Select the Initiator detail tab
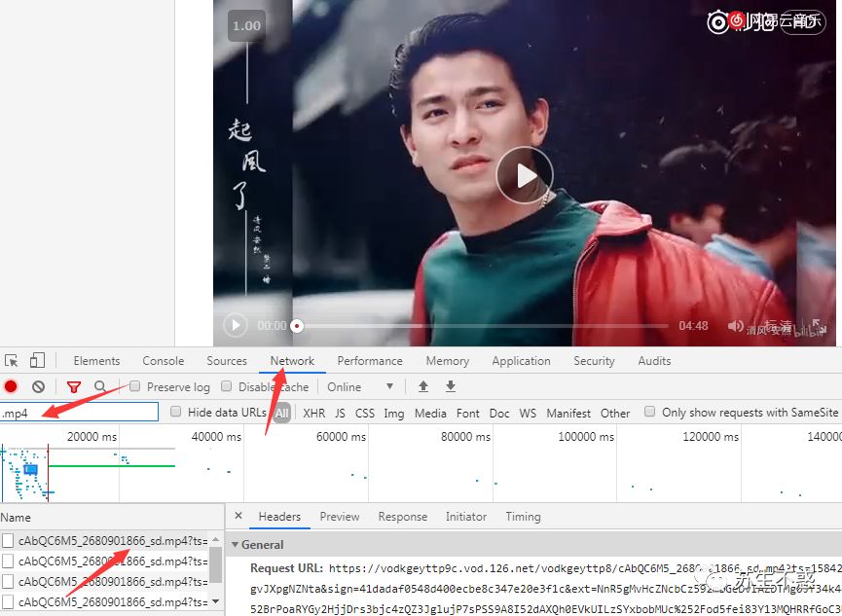The image size is (842, 616). pyautogui.click(x=466, y=517)
